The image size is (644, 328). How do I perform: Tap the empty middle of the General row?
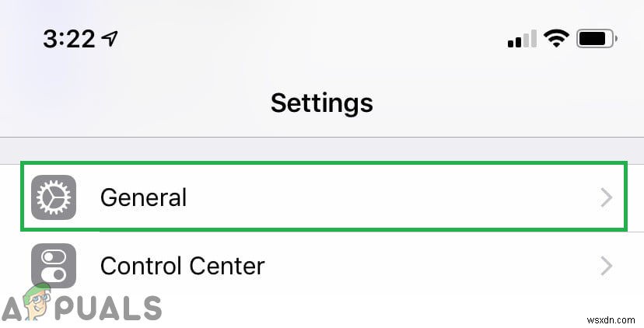(x=389, y=197)
